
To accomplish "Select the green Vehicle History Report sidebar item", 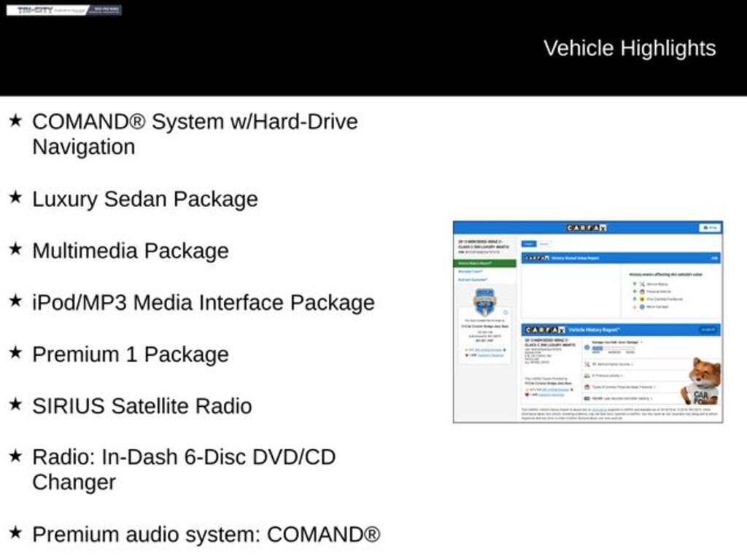I will (485, 263).
